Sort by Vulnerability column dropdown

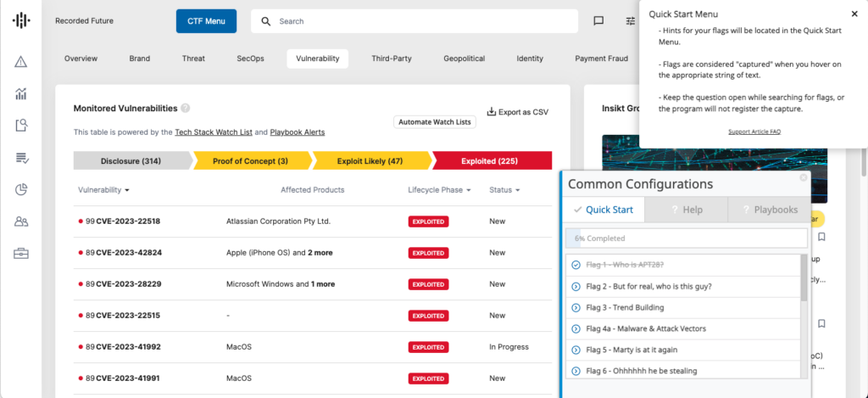click(103, 190)
